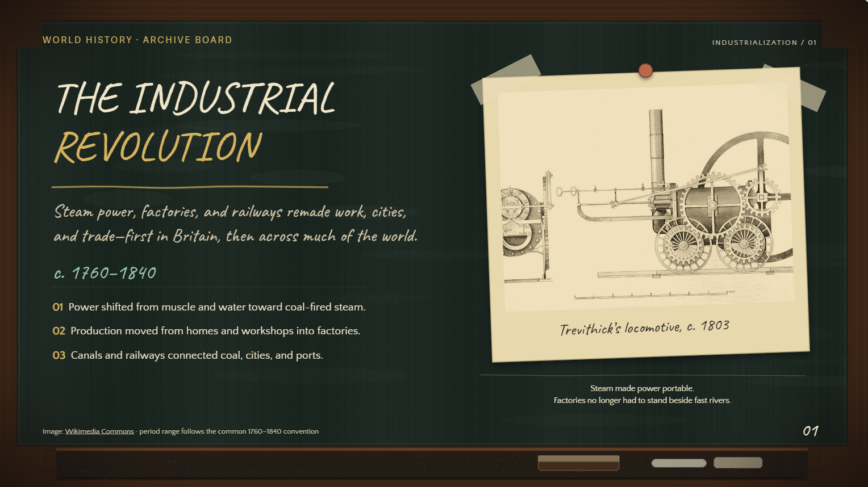Click the wooden chalkboard eraser
Screen dimensions: 868x487
pyautogui.click(x=578, y=463)
